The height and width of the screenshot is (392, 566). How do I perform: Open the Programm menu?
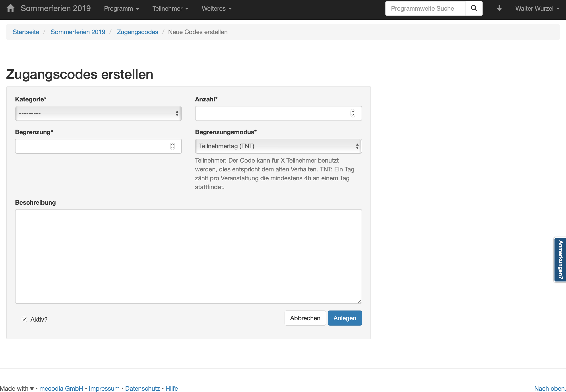click(122, 9)
